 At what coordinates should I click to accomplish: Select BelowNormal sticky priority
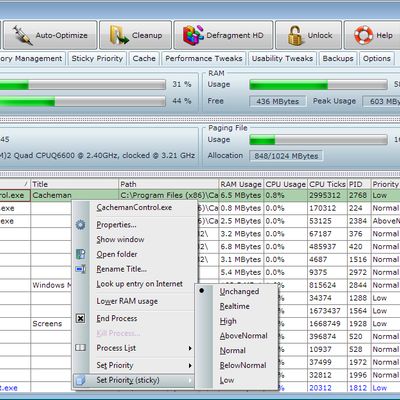tap(236, 365)
